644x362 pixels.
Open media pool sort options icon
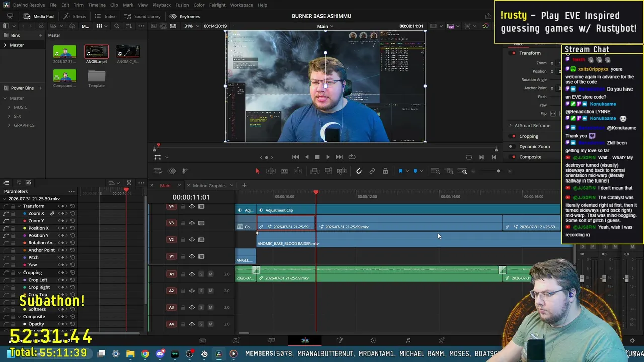(x=129, y=26)
